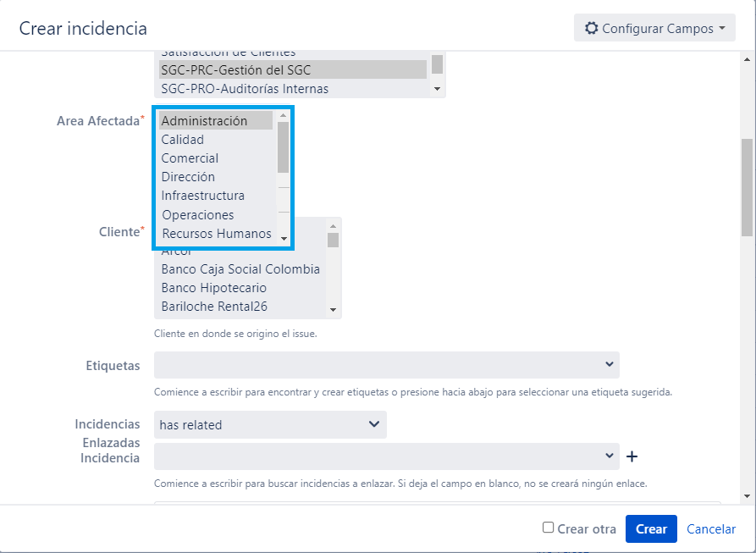Open the 'has related' link type dropdown

point(270,425)
